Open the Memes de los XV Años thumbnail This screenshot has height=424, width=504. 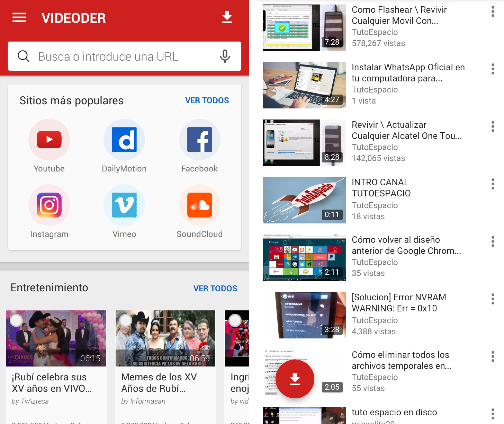(x=165, y=338)
